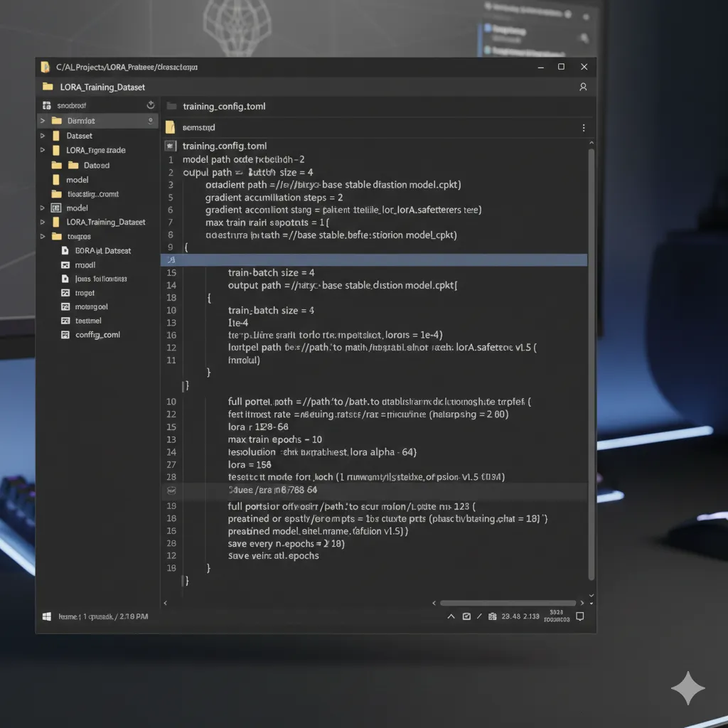The width and height of the screenshot is (728, 728).
Task: Click the 'Ite-4' line in the editor
Action: [x=238, y=323]
